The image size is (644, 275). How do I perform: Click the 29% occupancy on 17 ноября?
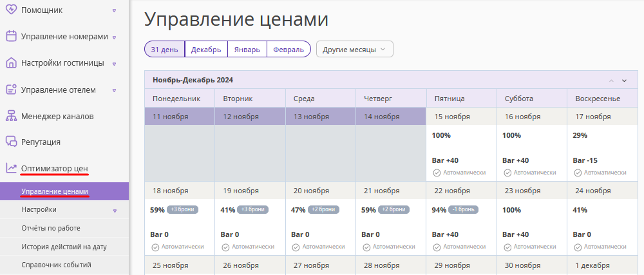coord(580,135)
